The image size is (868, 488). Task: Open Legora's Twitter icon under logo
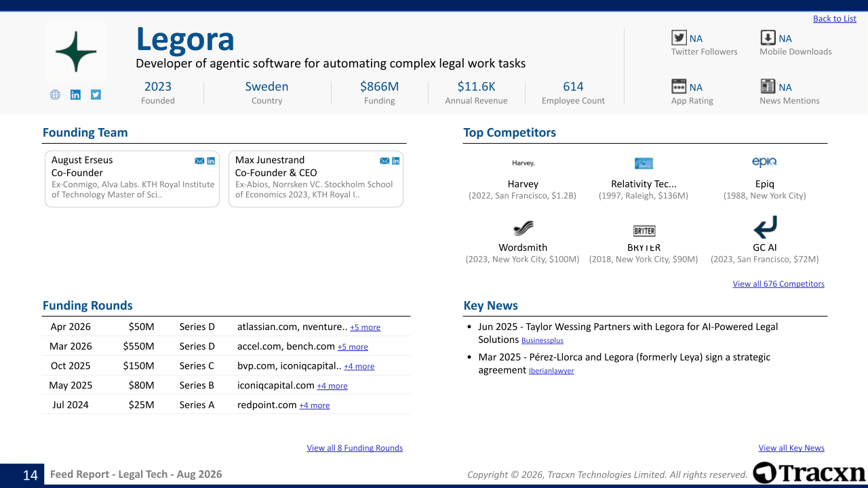pyautogui.click(x=96, y=95)
